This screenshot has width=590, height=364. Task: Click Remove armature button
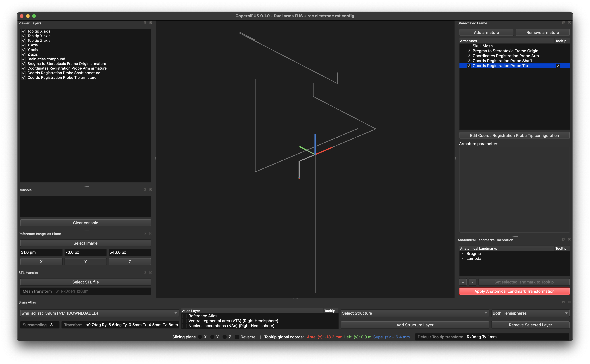(x=543, y=33)
